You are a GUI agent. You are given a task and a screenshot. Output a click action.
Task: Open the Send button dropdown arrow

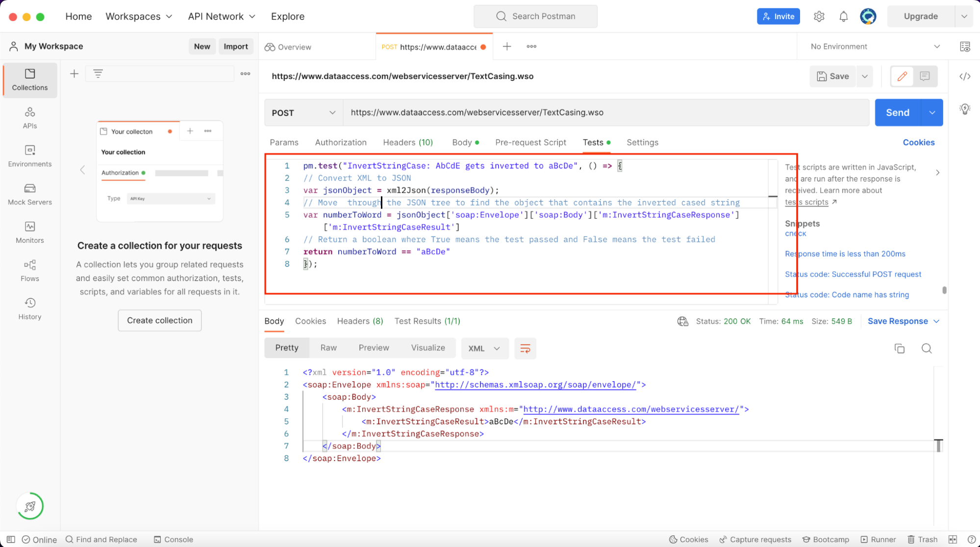(932, 112)
